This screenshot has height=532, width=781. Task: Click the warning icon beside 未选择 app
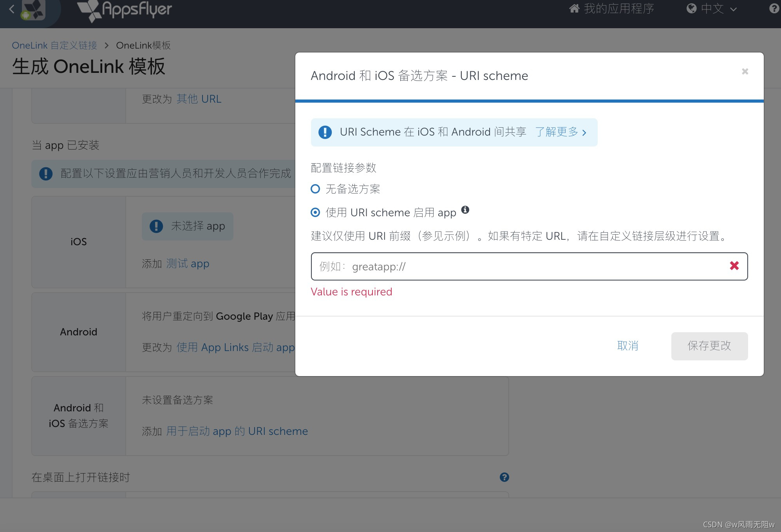[x=156, y=226]
